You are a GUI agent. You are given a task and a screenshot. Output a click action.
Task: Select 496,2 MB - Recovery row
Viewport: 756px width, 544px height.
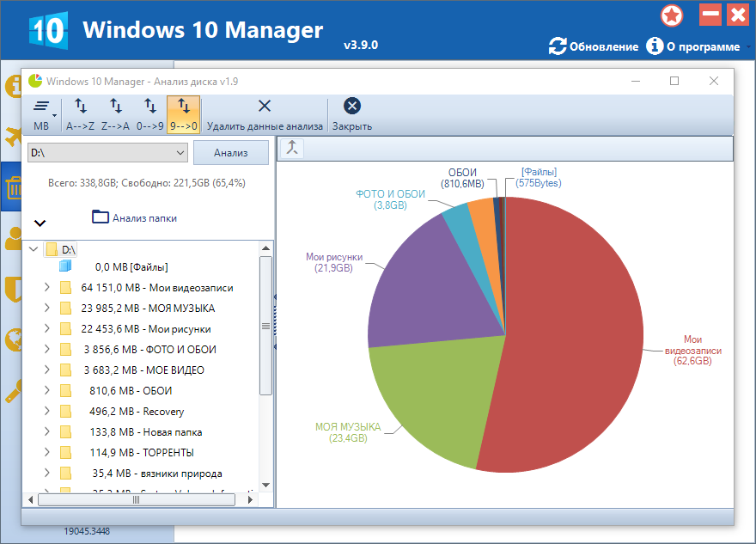click(137, 412)
